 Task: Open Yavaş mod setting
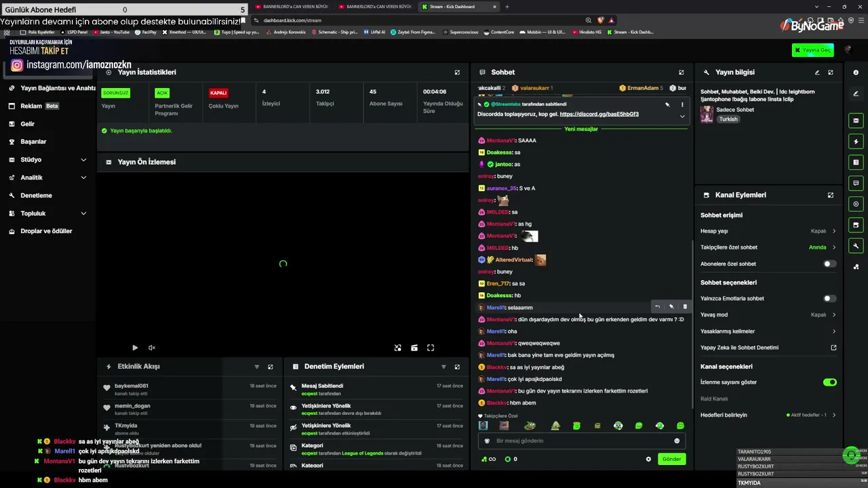coord(768,314)
